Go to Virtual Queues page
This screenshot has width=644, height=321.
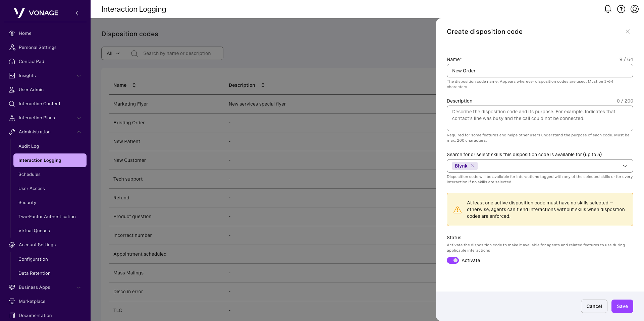(34, 231)
